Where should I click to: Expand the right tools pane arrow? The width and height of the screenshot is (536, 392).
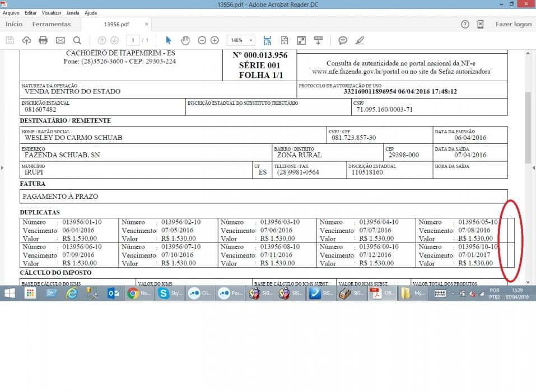(x=534, y=168)
